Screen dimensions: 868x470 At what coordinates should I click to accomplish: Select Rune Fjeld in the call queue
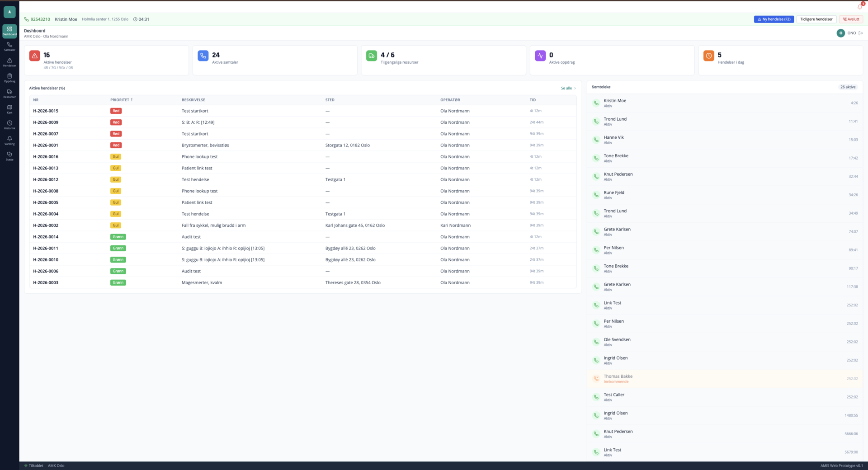(x=725, y=195)
